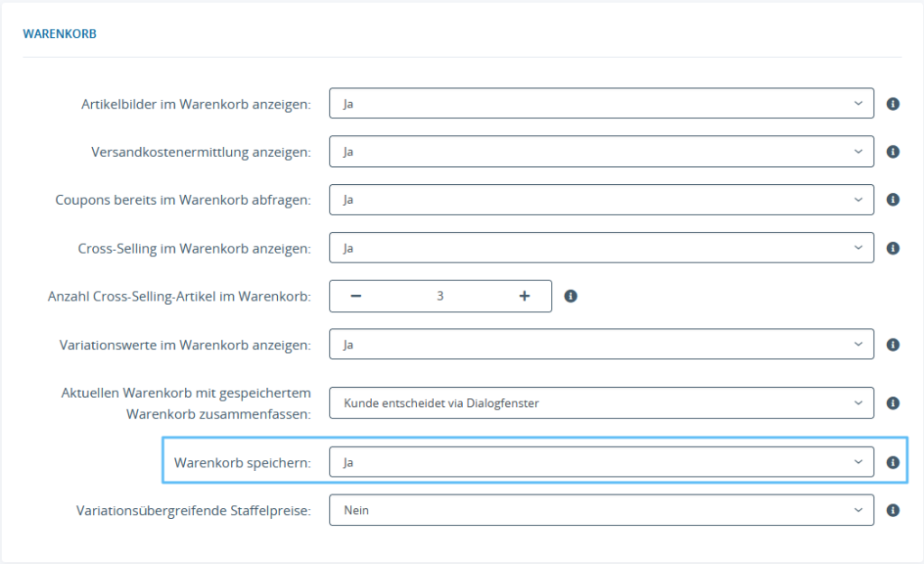Show info for Variationswerte im Warenkorb anzeigen
Viewport: 924px width, 564px height.
892,344
